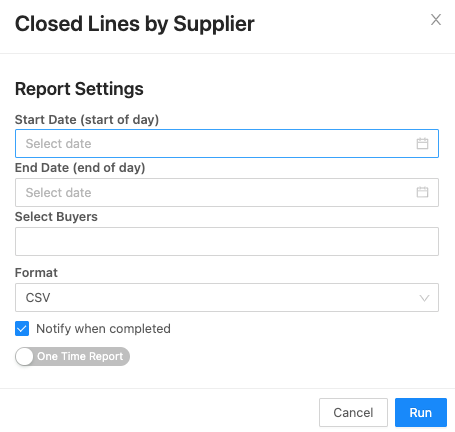Open the End Date calendar icon
455x432 pixels.
point(422,192)
